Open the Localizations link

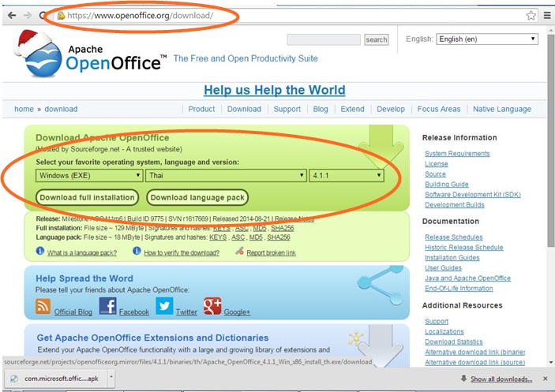(x=444, y=331)
